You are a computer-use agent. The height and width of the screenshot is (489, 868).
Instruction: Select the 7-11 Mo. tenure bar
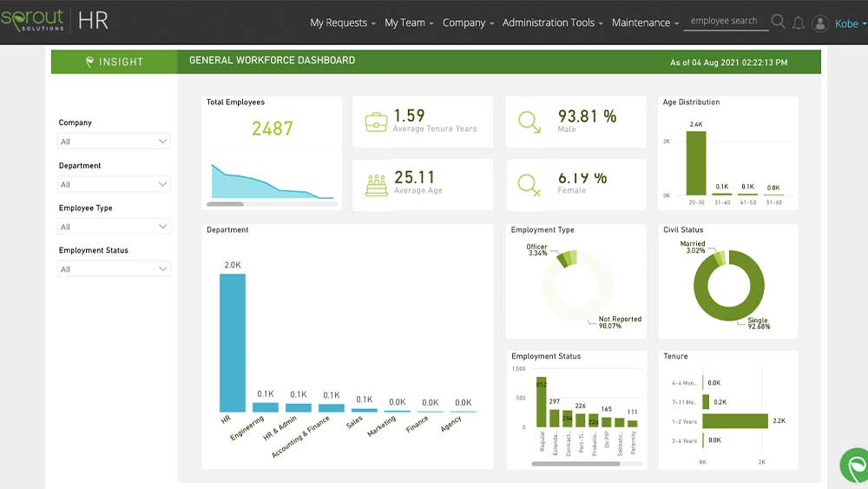click(x=706, y=401)
